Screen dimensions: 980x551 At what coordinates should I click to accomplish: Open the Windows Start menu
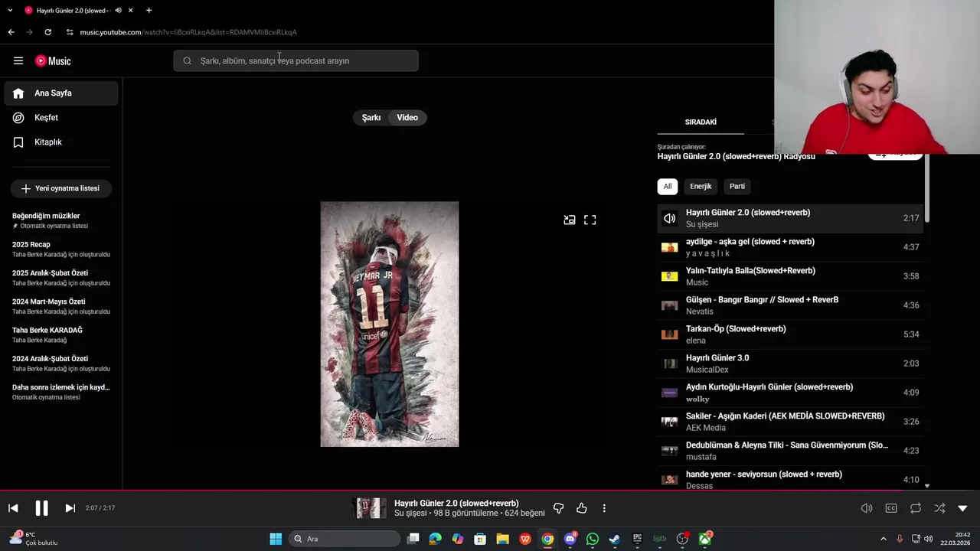pos(276,539)
